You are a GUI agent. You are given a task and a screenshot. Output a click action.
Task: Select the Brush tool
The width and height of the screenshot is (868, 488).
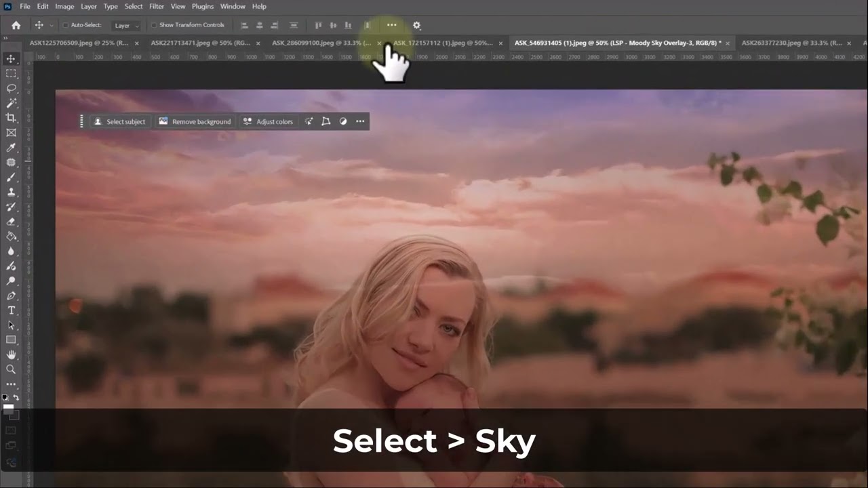point(11,178)
